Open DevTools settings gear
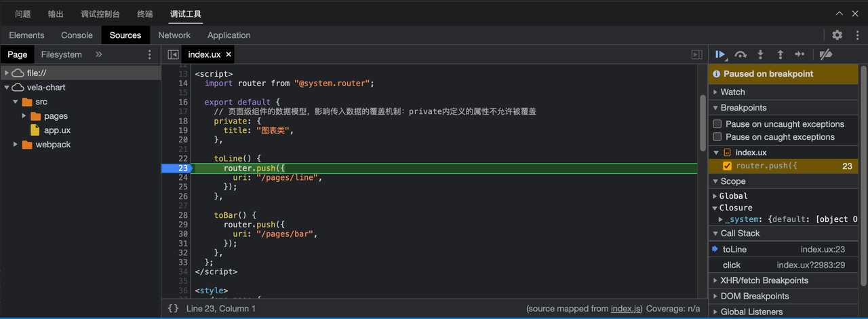868x319 pixels. click(837, 35)
